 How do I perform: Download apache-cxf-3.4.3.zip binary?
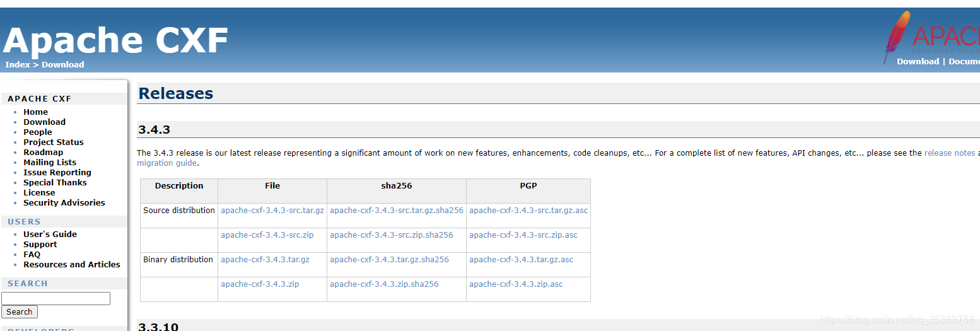pos(260,284)
